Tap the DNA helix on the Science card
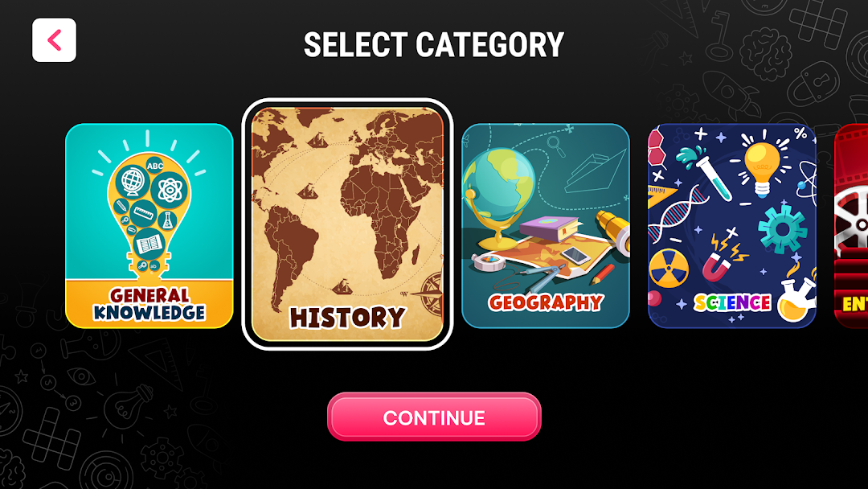868x489 pixels. (677, 215)
